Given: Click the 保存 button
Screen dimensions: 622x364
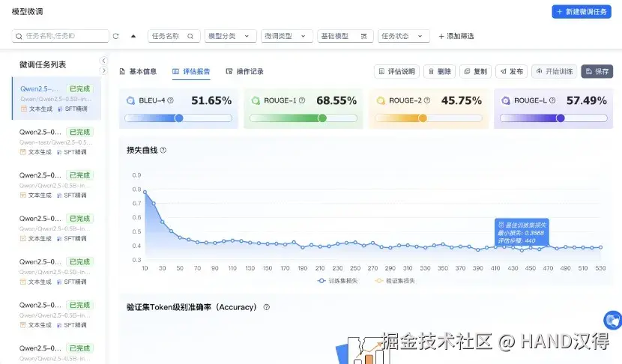Looking at the screenshot, I should (x=597, y=71).
